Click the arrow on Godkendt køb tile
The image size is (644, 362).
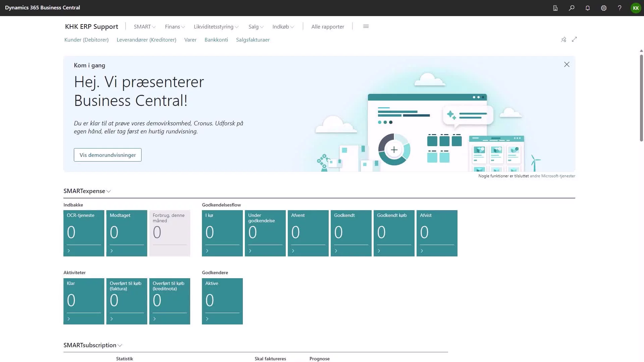click(x=379, y=251)
